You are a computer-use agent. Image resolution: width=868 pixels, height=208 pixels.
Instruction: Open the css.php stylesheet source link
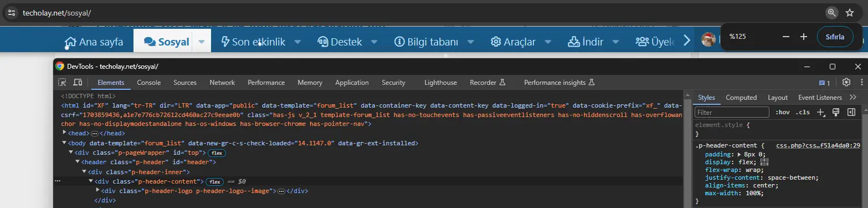click(x=818, y=145)
